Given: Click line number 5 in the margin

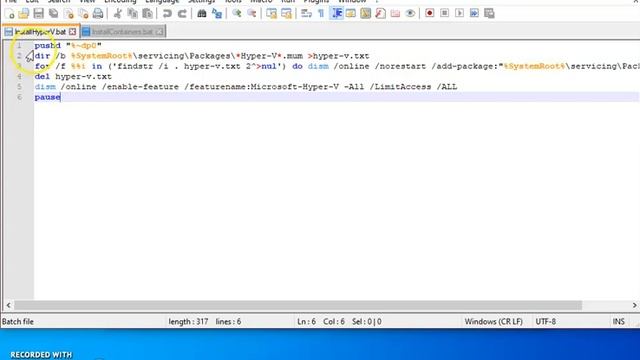Looking at the screenshot, I should point(19,87).
